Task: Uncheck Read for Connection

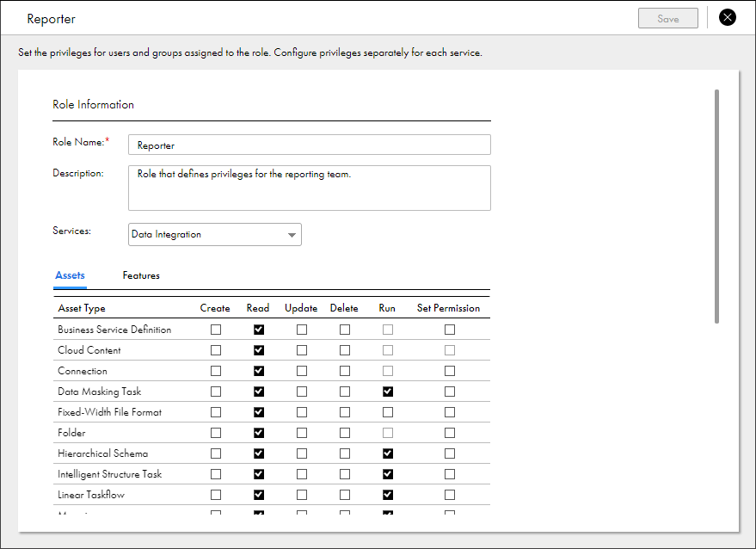Action: click(259, 371)
